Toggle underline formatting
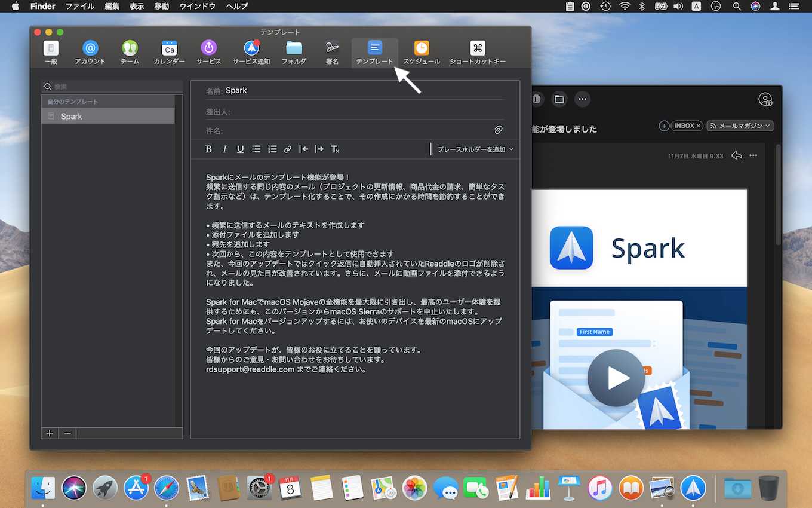The image size is (812, 508). pos(240,149)
